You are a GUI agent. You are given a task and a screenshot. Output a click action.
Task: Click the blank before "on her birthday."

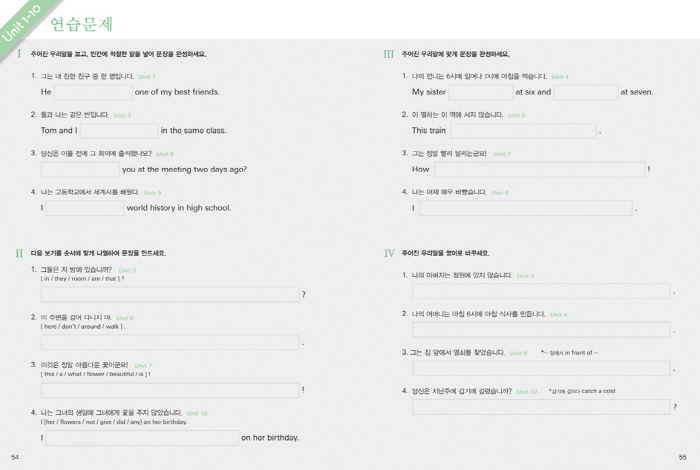click(141, 438)
